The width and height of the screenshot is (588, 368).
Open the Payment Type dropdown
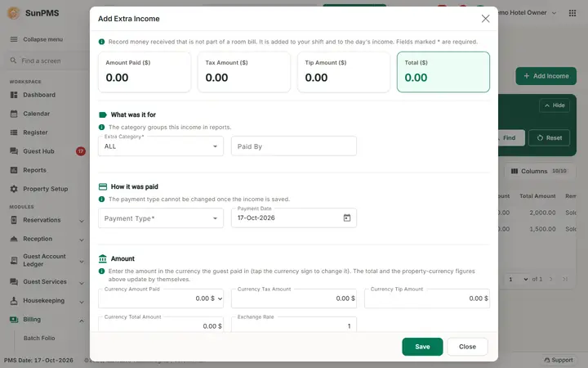161,218
